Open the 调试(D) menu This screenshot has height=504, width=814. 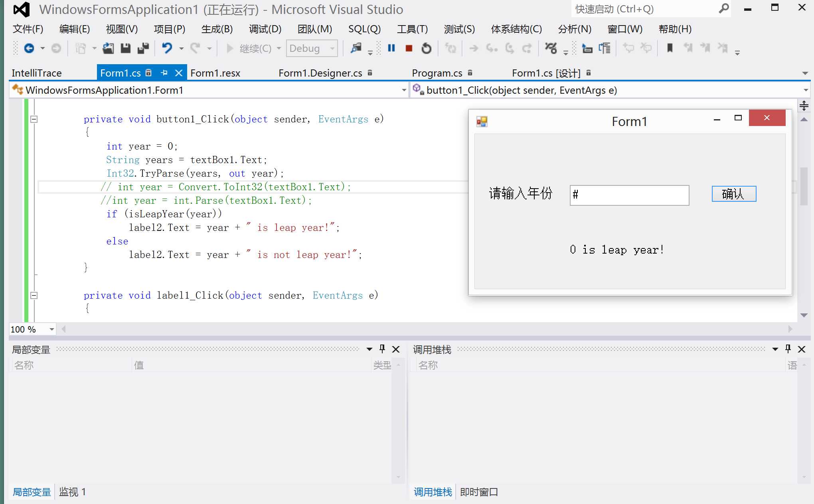click(x=265, y=29)
